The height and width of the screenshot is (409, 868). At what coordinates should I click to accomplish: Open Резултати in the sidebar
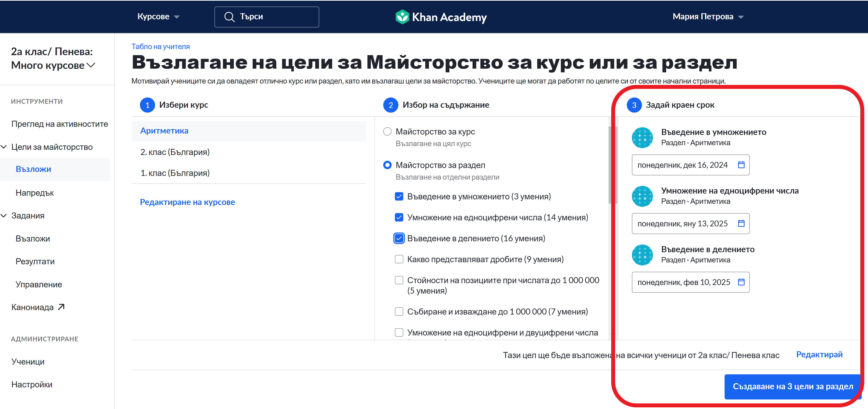coord(35,261)
